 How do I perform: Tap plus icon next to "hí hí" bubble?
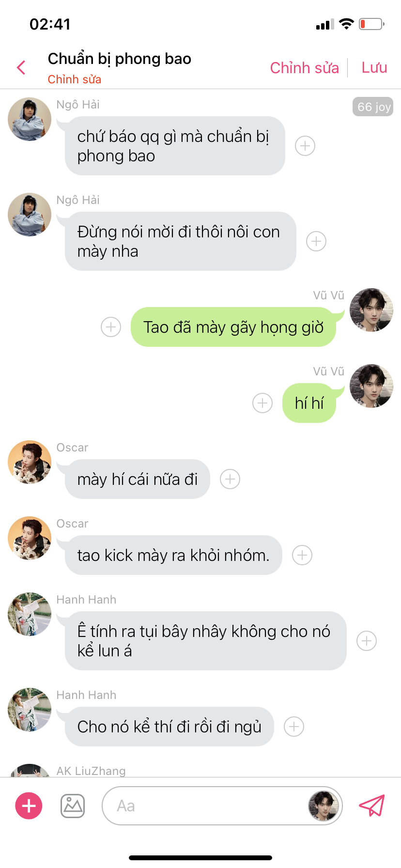pyautogui.click(x=262, y=403)
